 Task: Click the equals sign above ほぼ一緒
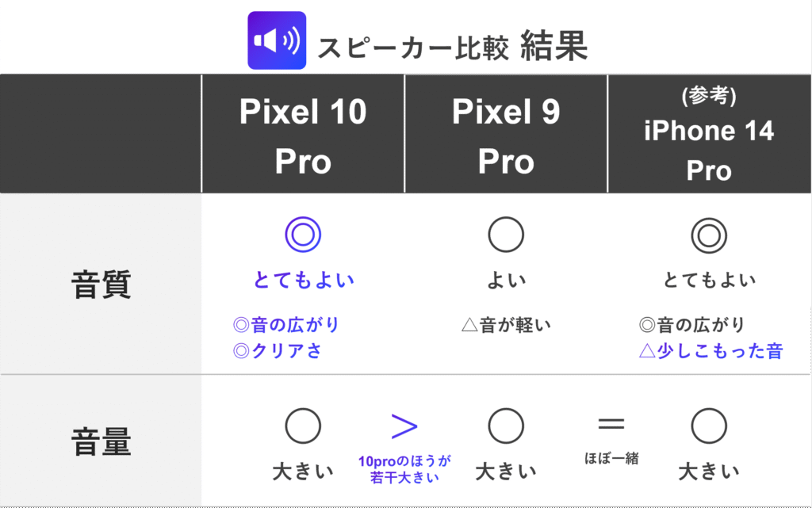(610, 423)
